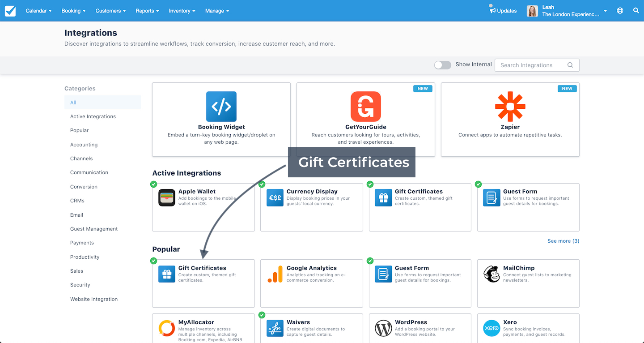The width and height of the screenshot is (644, 343).
Task: Click the Waivers signature icon
Action: 275,328
